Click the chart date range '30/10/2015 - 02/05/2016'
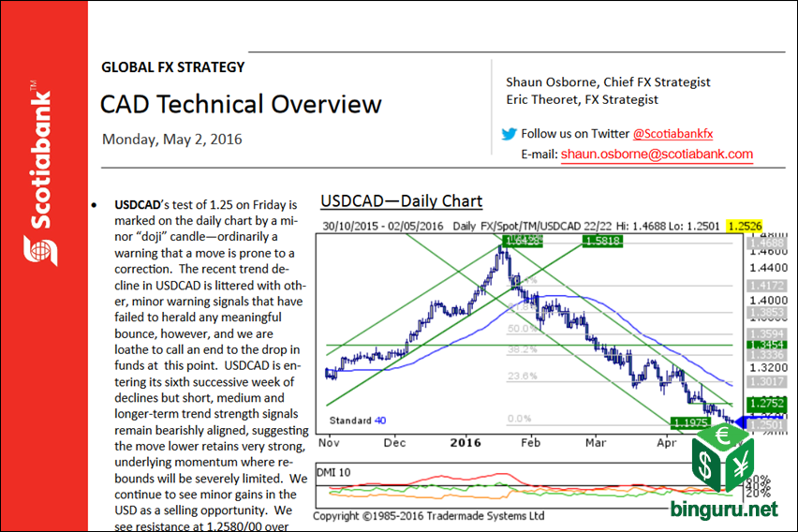The image size is (798, 532). 383,226
